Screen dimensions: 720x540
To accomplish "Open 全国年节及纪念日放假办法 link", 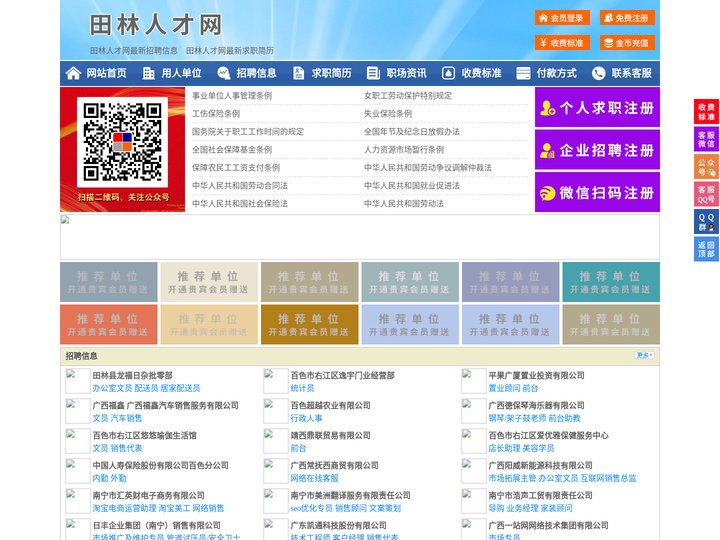I will click(412, 131).
